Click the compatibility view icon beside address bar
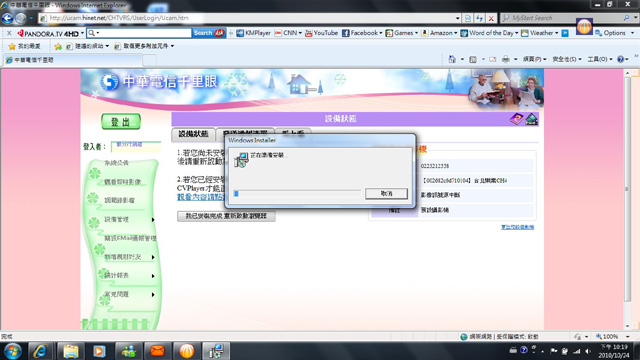 coord(468,18)
